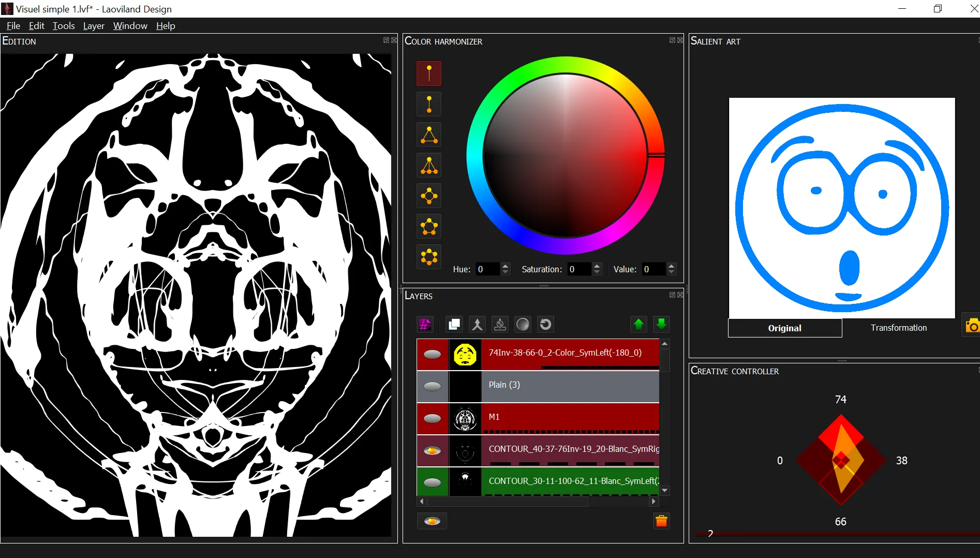980x558 pixels.
Task: Click the gray sphere icon in Layers toolbar
Action: tap(523, 325)
